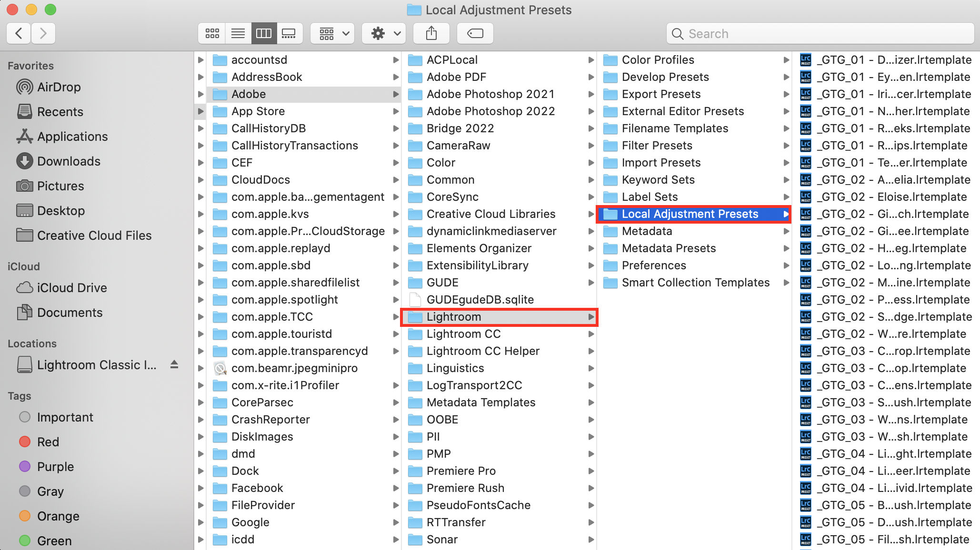
Task: Select the GUDEgudeDB.sqlite file
Action: tap(500, 300)
